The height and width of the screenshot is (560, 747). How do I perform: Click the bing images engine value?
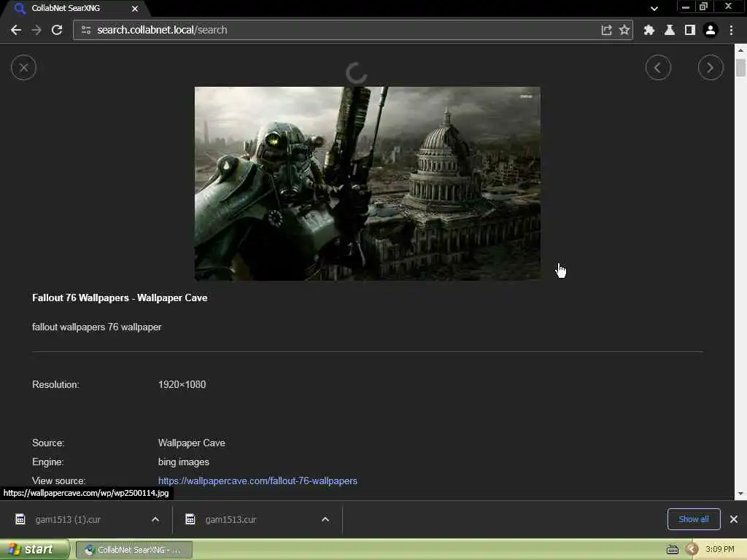point(183,462)
